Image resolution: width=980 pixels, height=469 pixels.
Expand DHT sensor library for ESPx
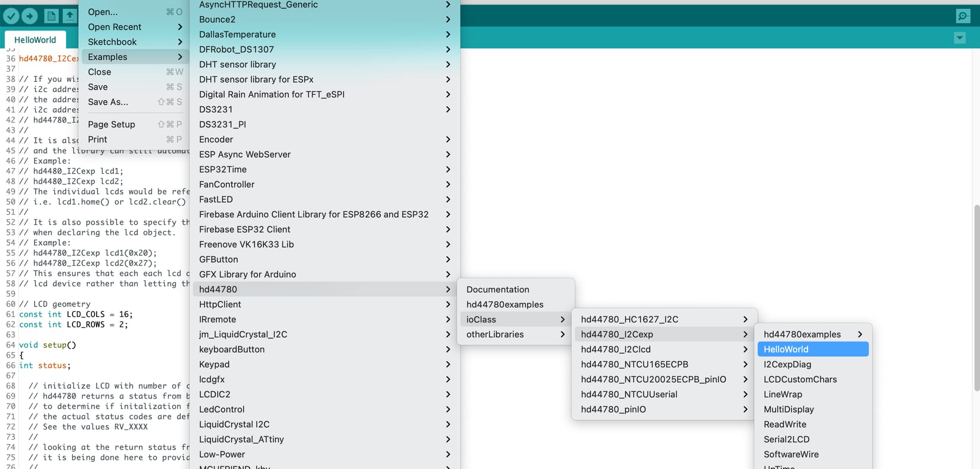[325, 80]
